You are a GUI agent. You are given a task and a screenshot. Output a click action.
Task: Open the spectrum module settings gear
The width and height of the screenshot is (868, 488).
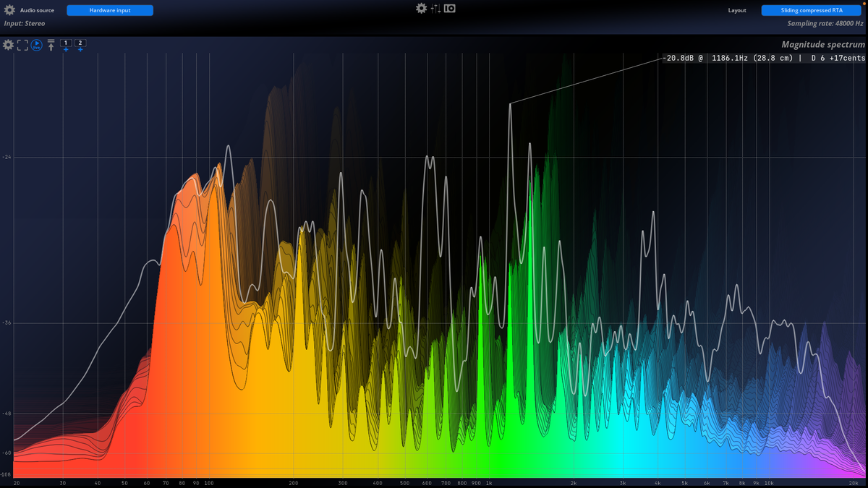[x=8, y=45]
